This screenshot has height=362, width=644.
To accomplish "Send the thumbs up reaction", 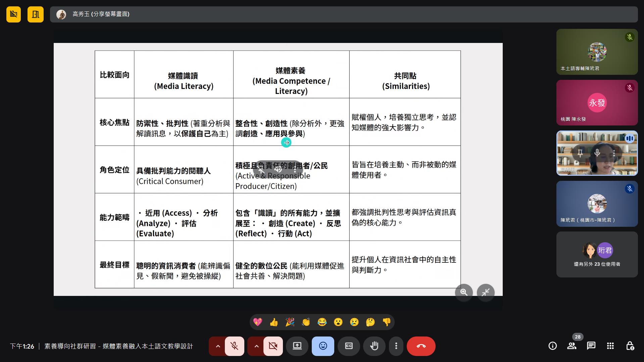I will [x=274, y=322].
